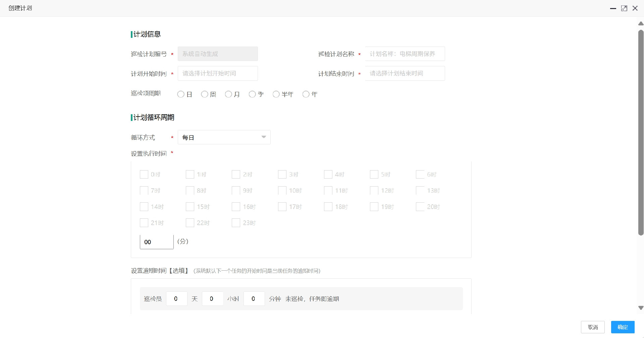Check the 12时 hour checkbox
This screenshot has width=644, height=338.
click(374, 191)
